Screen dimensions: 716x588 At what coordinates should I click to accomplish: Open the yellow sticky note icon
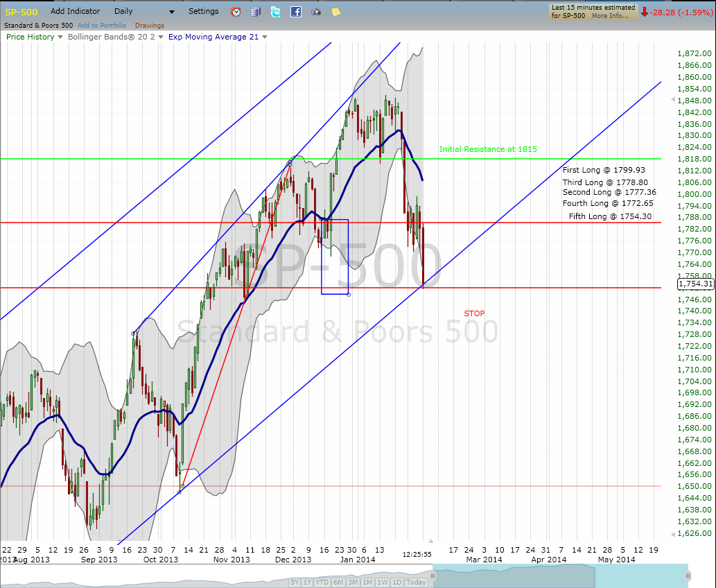pos(336,12)
